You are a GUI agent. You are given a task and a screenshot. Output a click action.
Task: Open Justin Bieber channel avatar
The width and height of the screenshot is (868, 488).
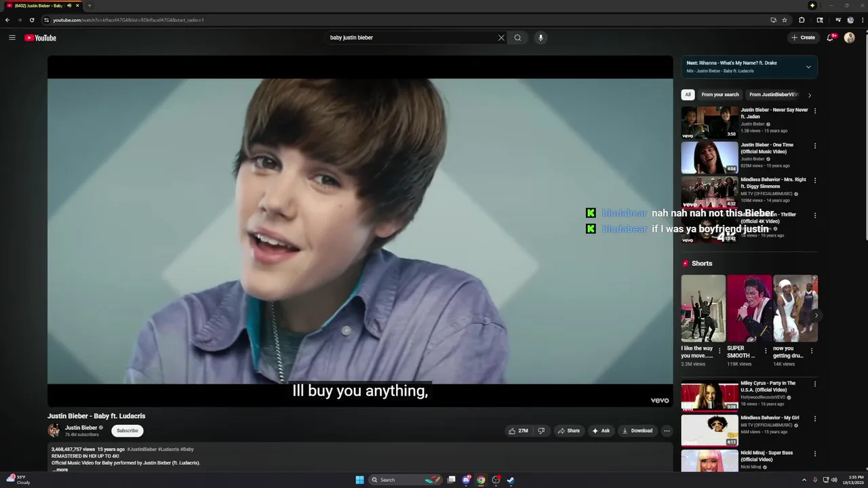point(54,430)
